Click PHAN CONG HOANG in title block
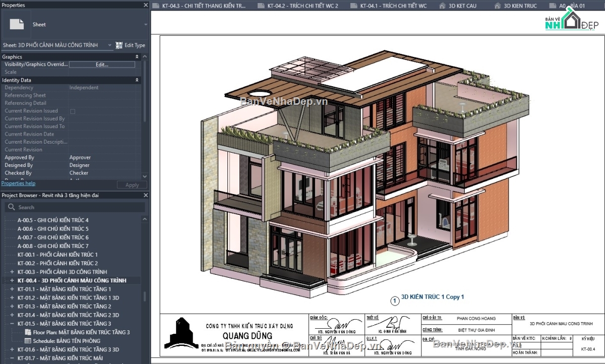 [476, 319]
